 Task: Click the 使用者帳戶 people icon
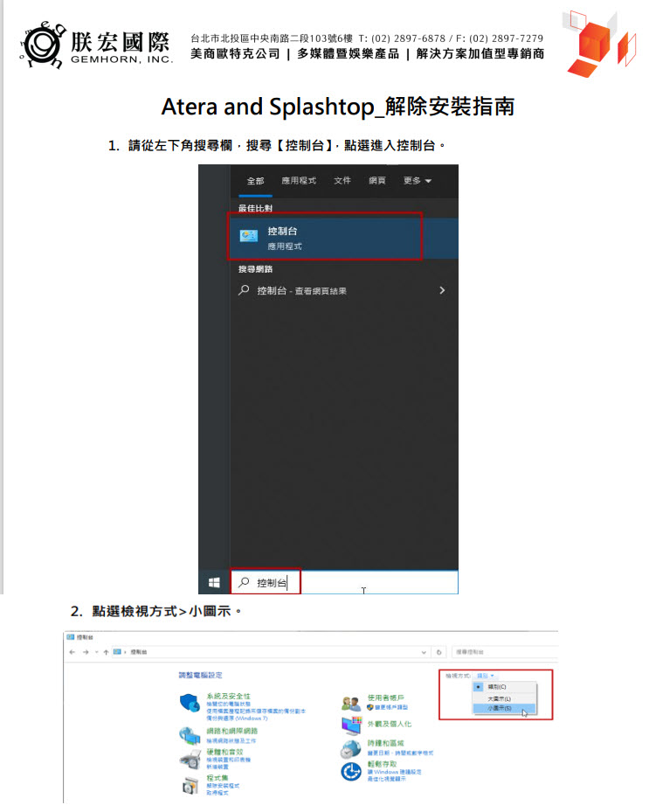tap(351, 704)
